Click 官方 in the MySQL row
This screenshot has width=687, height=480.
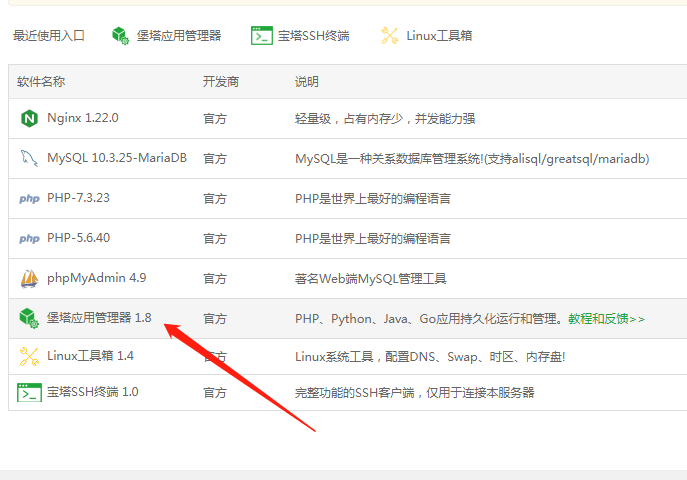point(215,159)
